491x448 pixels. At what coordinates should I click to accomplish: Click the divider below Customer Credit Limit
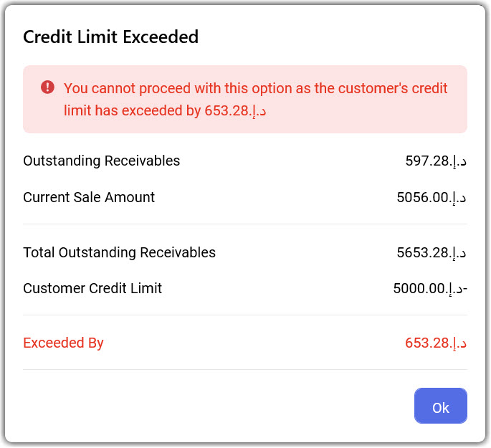245,315
